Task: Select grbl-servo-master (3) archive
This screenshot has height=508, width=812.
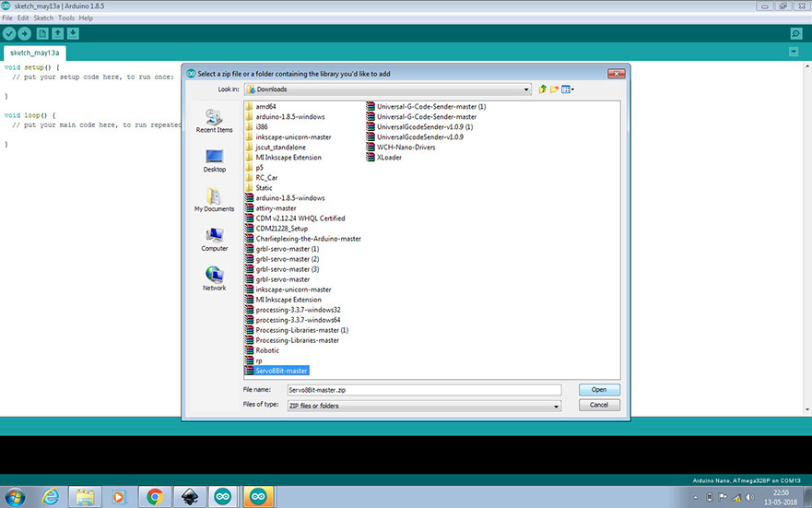Action: pyautogui.click(x=282, y=269)
